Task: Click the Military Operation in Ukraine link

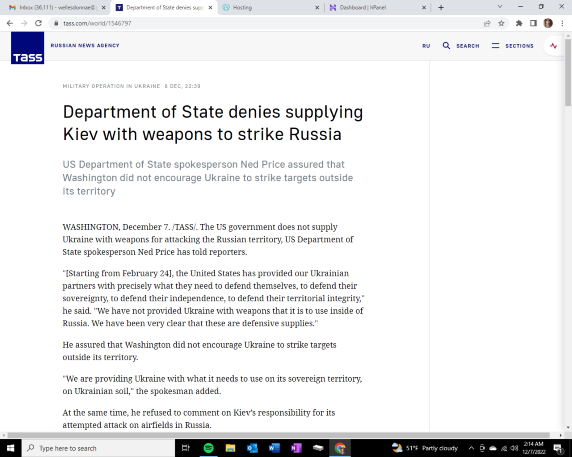Action: [111, 86]
